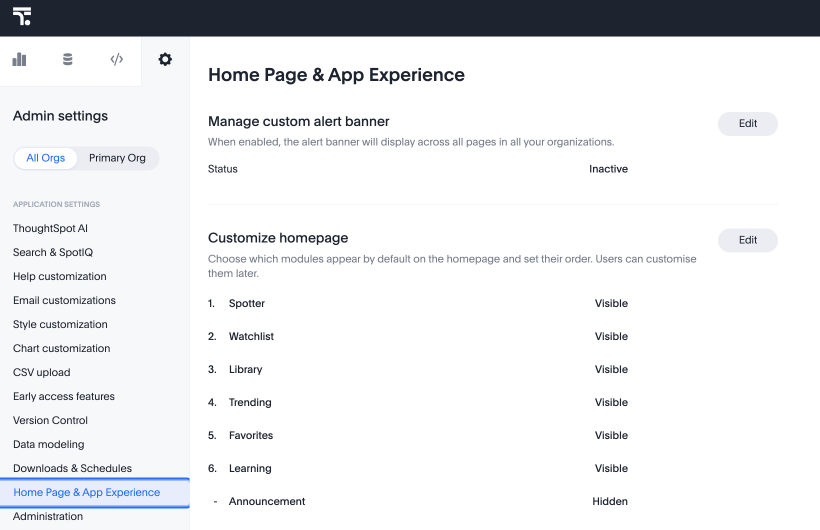Click the Hidden value for Announcement
Viewport: 820px width, 530px height.
[610, 501]
